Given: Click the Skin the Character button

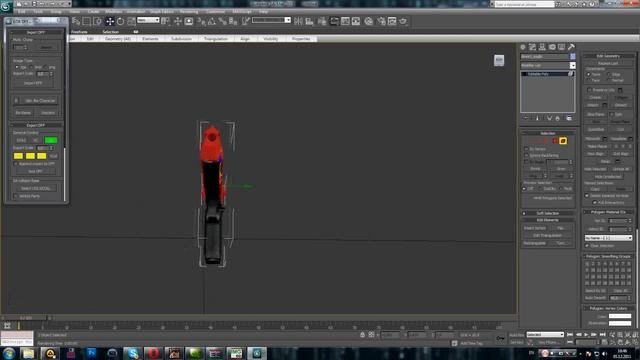Looking at the screenshot, I should (x=40, y=100).
